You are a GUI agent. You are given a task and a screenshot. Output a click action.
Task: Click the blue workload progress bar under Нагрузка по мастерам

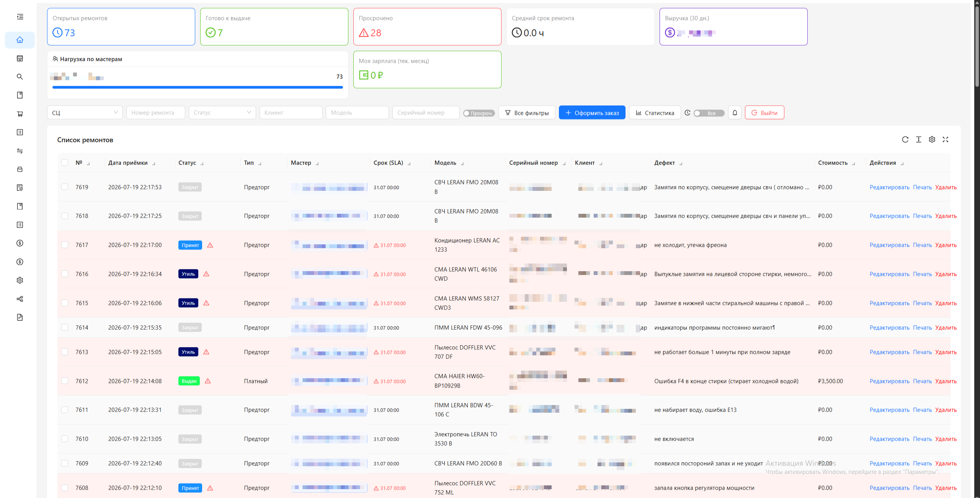198,87
